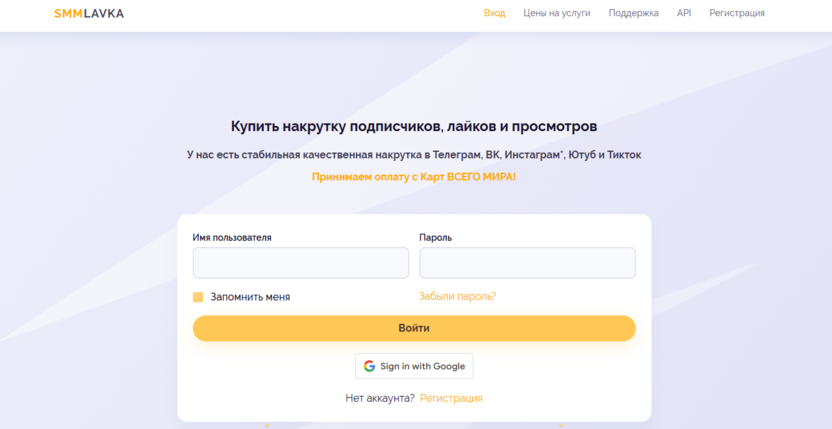Select API in the top navigation
This screenshot has height=429, width=832.
[x=684, y=13]
